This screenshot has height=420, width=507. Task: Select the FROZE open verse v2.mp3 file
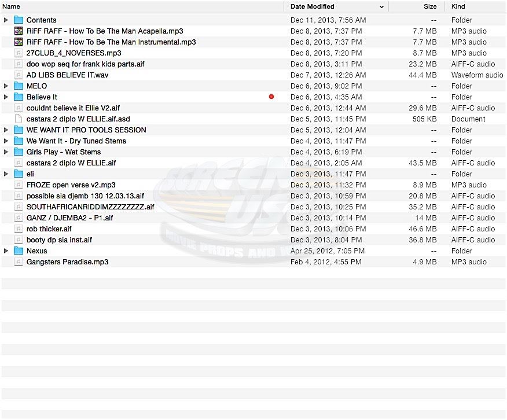pyautogui.click(x=71, y=185)
